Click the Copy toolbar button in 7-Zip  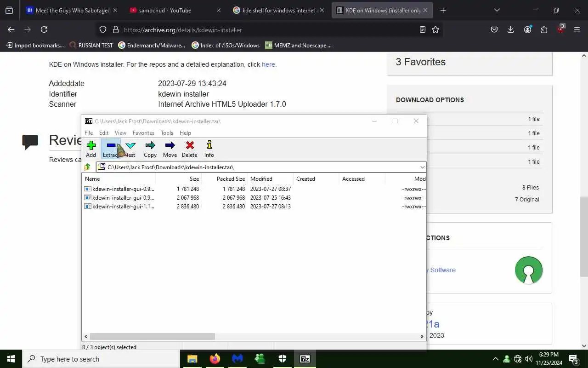click(x=150, y=149)
